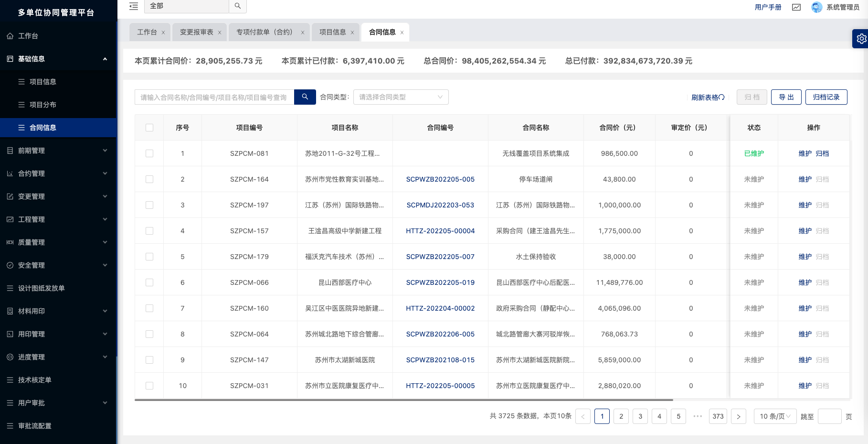Click the 质量管理 sidebar icon
This screenshot has width=868, height=444.
click(10, 242)
